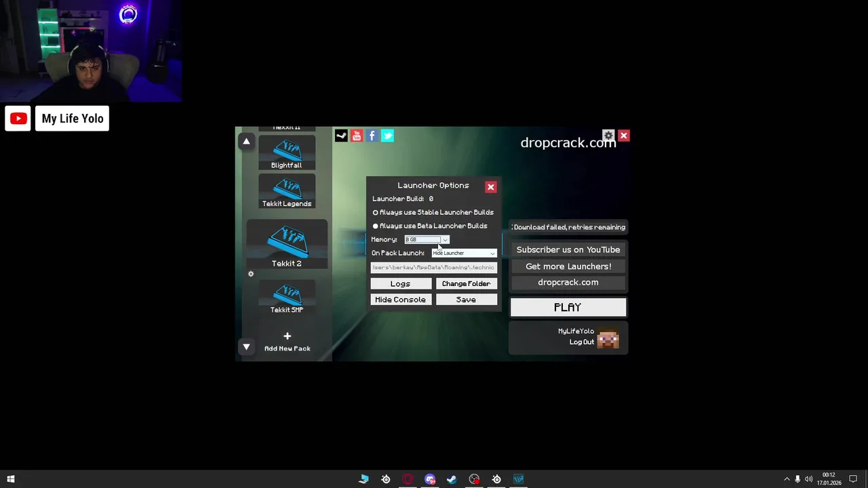
Task: Select the Tekkit 2 modpack
Action: tap(287, 245)
